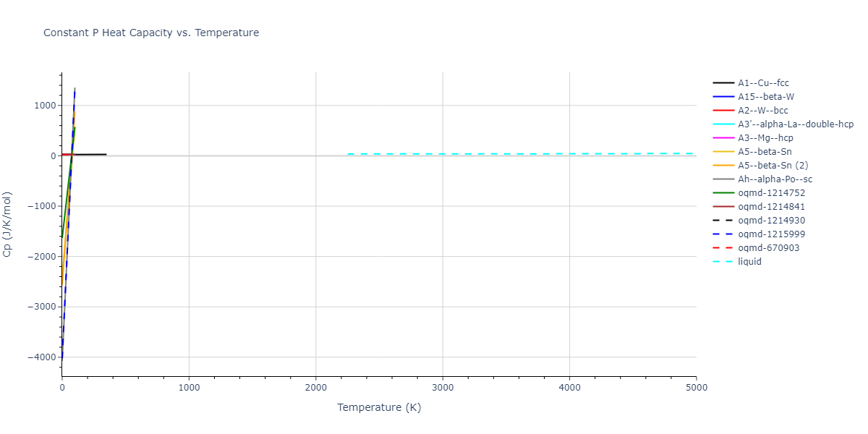Click the chart title 'Constant P Heat Capacity vs. Temperature'

click(x=151, y=33)
